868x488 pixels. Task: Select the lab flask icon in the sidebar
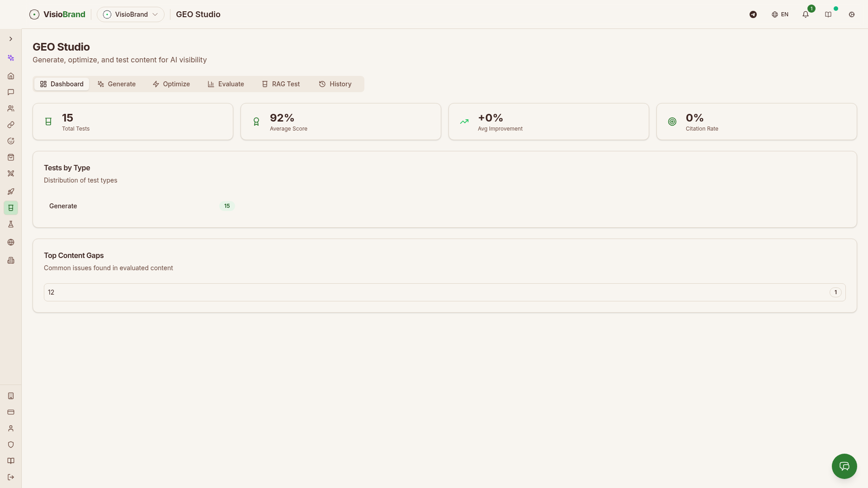(11, 224)
